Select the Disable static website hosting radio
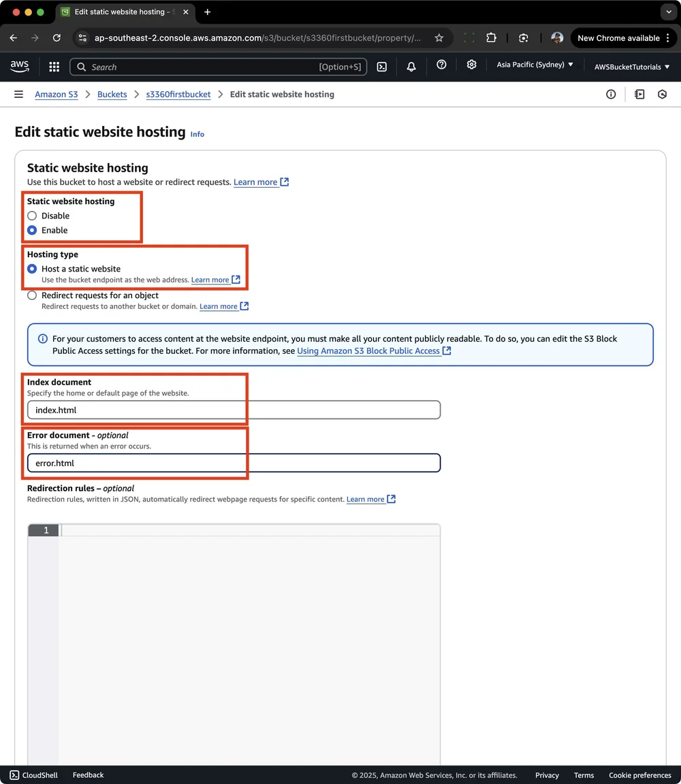Screen dimensions: 681x784 click(32, 216)
